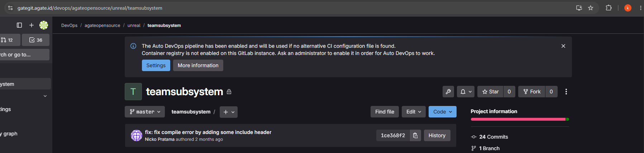Click the wrench admin icon button
Screen dimensions: 644x153
(448, 92)
